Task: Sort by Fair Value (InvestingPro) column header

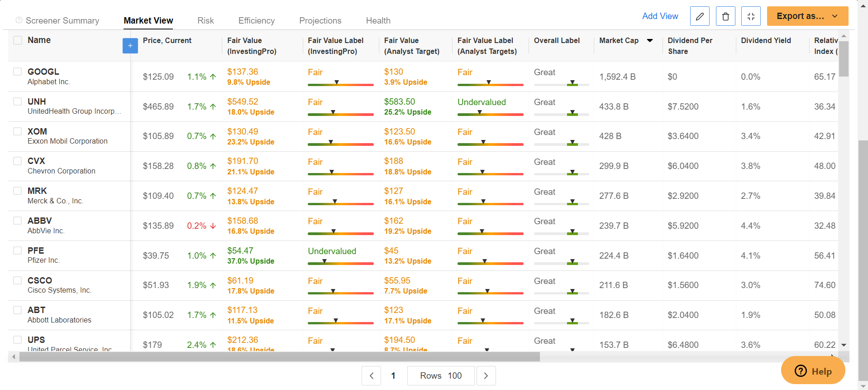Action: click(252, 46)
